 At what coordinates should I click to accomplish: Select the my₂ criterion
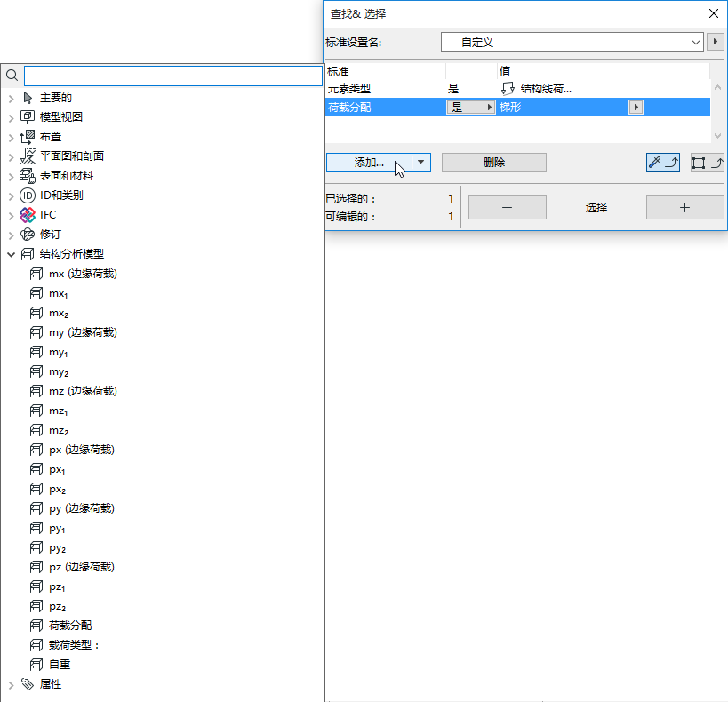pyautogui.click(x=59, y=371)
